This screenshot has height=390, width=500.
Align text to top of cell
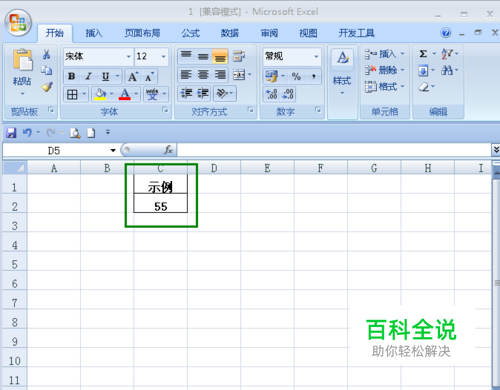186,56
